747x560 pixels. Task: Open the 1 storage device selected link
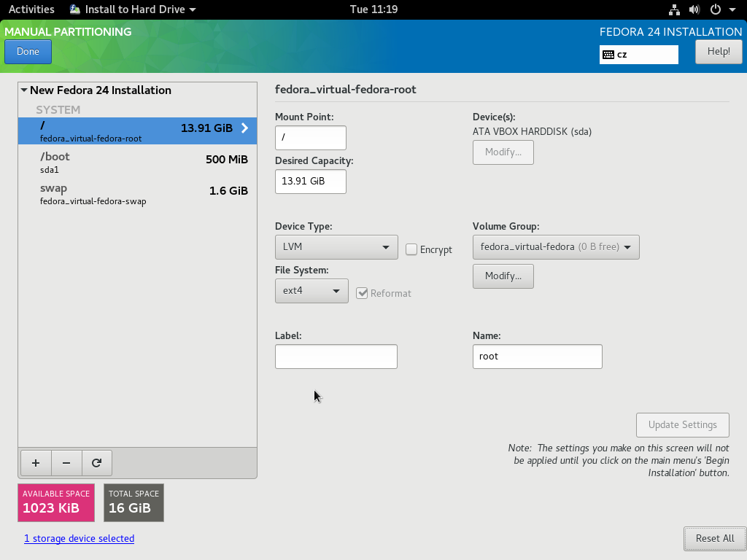coord(79,538)
